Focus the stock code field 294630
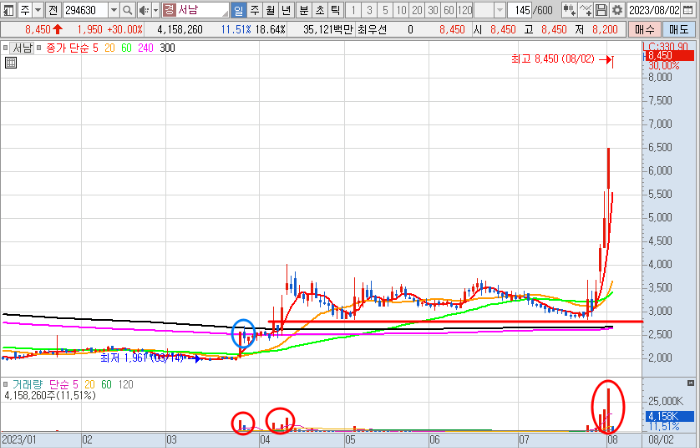 point(85,10)
